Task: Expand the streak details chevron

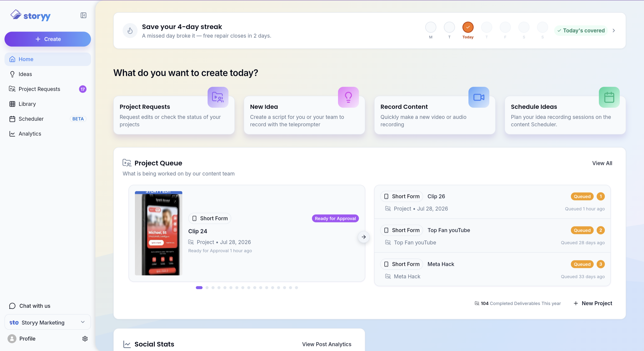Action: point(614,30)
